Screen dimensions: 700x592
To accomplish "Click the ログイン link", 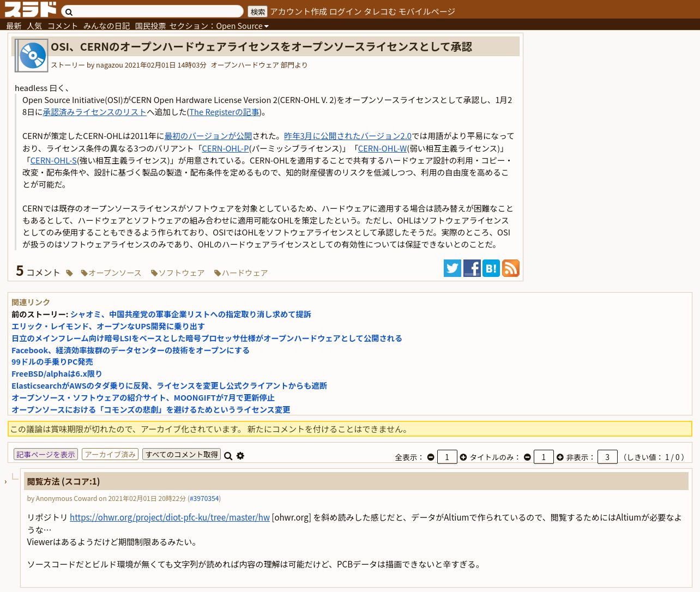I will (x=346, y=11).
